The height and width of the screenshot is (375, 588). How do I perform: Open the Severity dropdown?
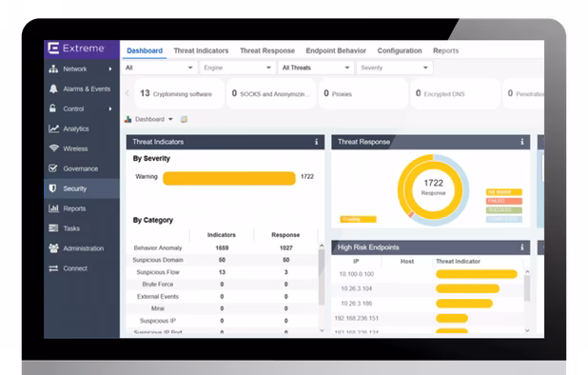click(x=395, y=68)
